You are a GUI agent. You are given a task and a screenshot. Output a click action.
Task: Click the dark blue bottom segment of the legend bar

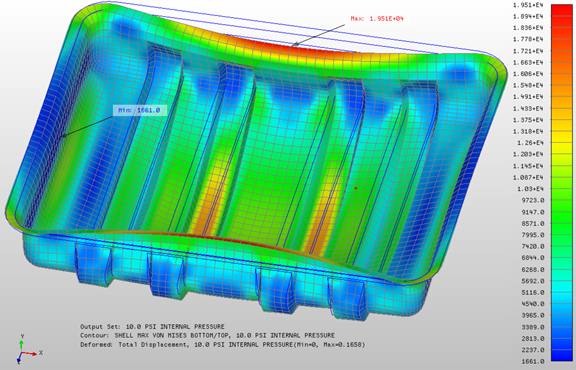561,355
